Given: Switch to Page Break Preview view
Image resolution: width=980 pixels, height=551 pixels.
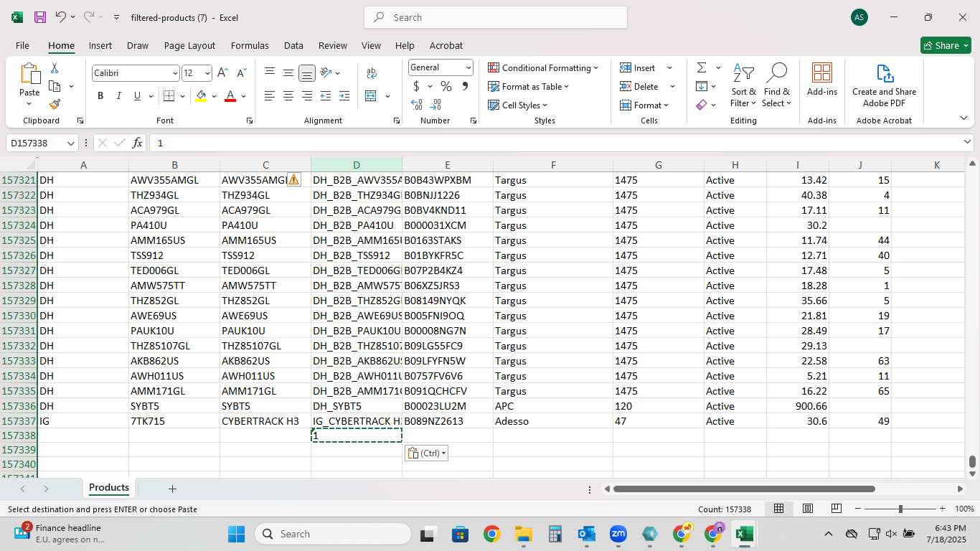Looking at the screenshot, I should (x=837, y=509).
